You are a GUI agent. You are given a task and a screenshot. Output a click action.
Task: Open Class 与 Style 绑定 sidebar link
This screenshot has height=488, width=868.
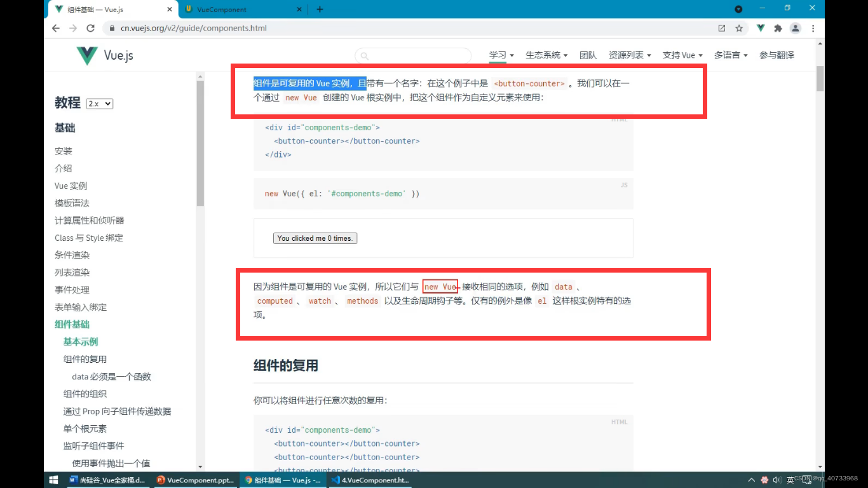click(x=89, y=238)
